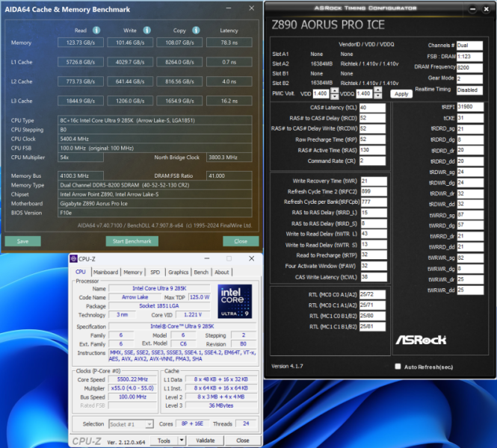
Task: Click the VDDQ voltage input field
Action: pyautogui.click(x=364, y=94)
